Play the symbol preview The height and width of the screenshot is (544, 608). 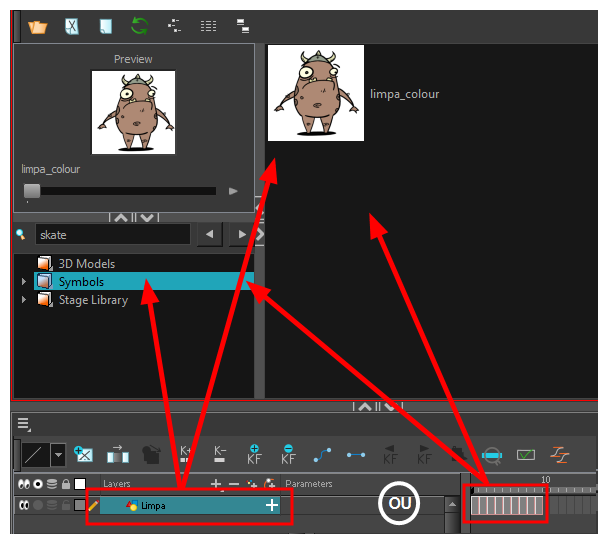point(233,191)
